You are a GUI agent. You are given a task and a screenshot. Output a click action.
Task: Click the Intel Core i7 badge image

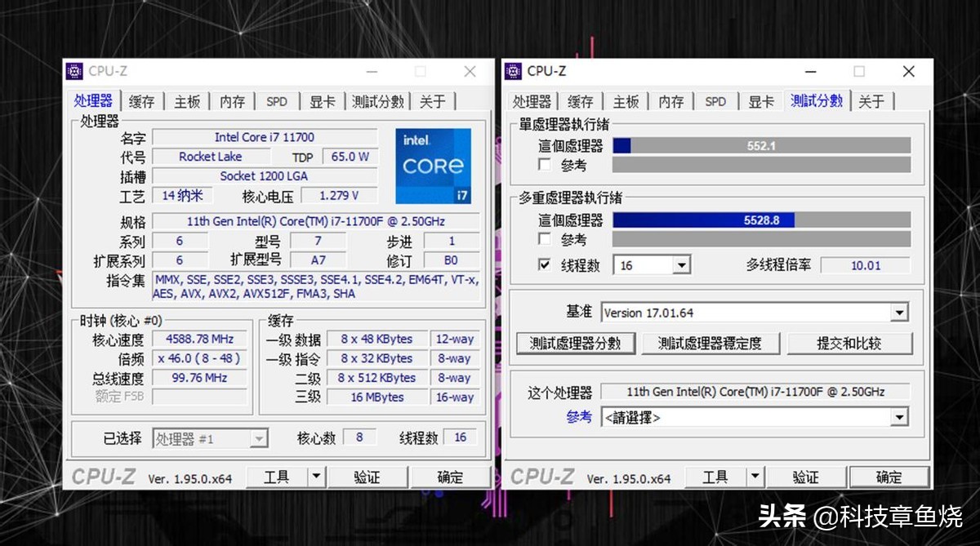coord(433,166)
